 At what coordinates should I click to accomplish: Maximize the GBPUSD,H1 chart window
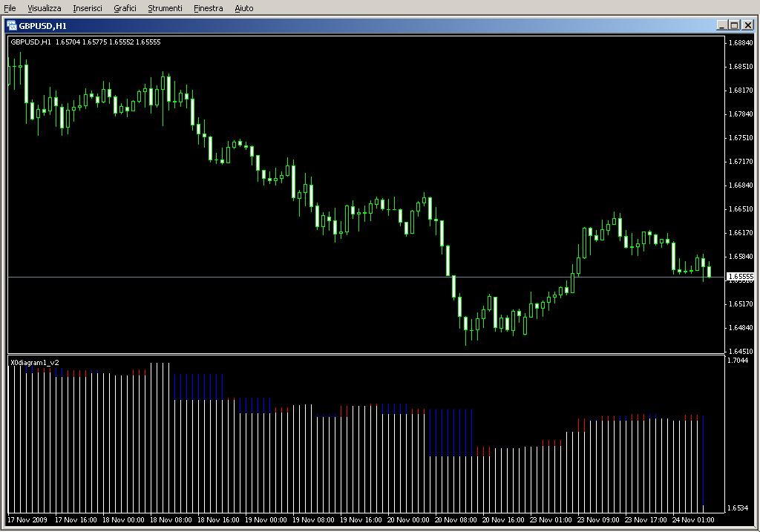click(734, 25)
